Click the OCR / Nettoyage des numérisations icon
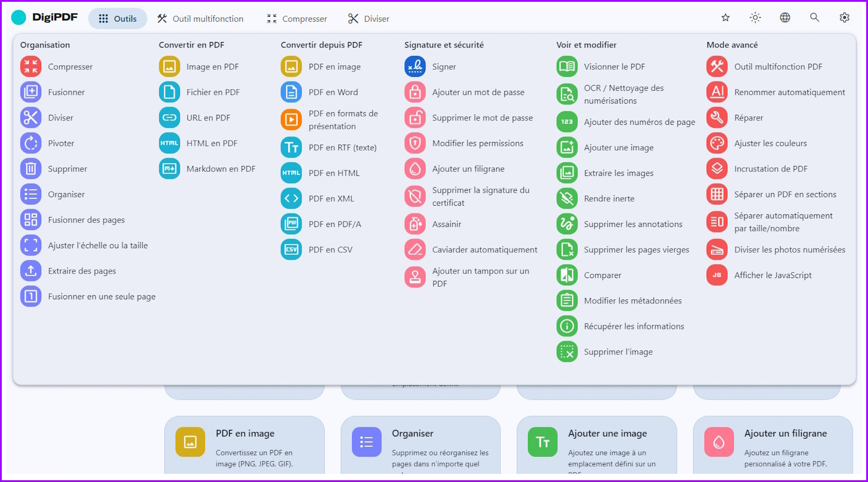 (567, 95)
